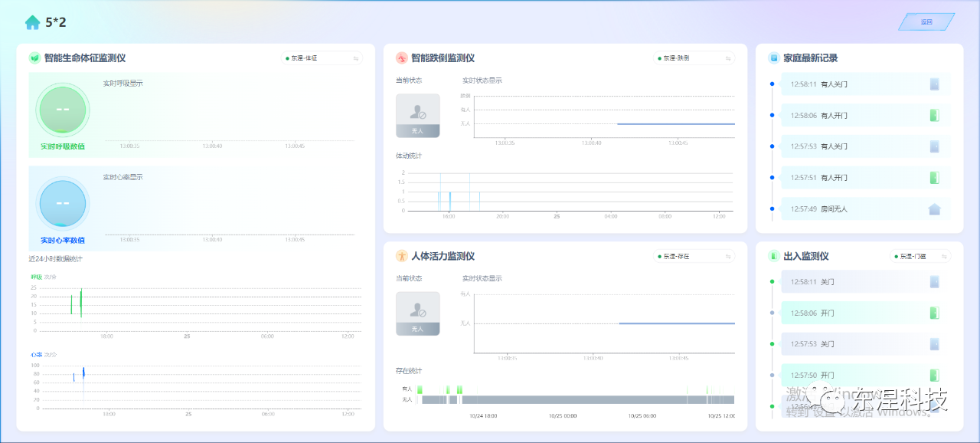980x443 pixels.
Task: Click the 无人 status icon in 智能跌倒监测仪
Action: [417, 115]
